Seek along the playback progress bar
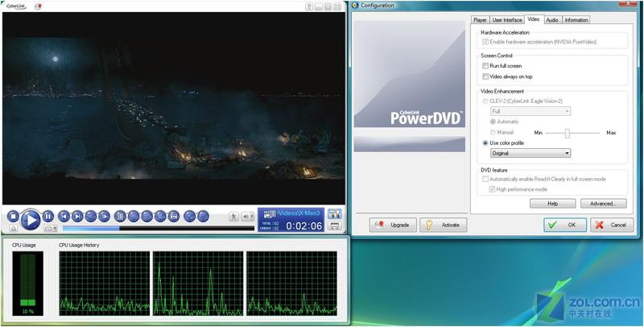This screenshot has height=327, width=644. pyautogui.click(x=159, y=228)
